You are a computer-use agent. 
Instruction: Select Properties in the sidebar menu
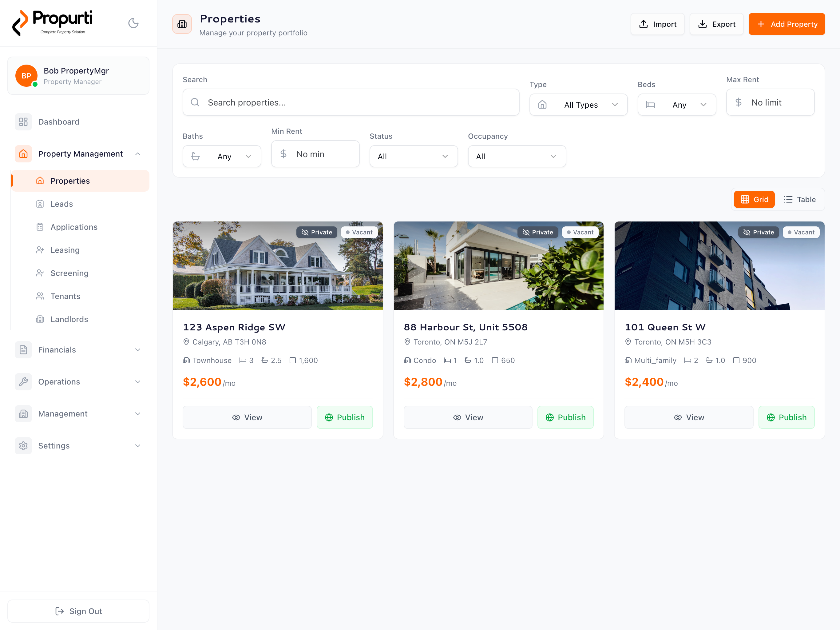pos(70,181)
